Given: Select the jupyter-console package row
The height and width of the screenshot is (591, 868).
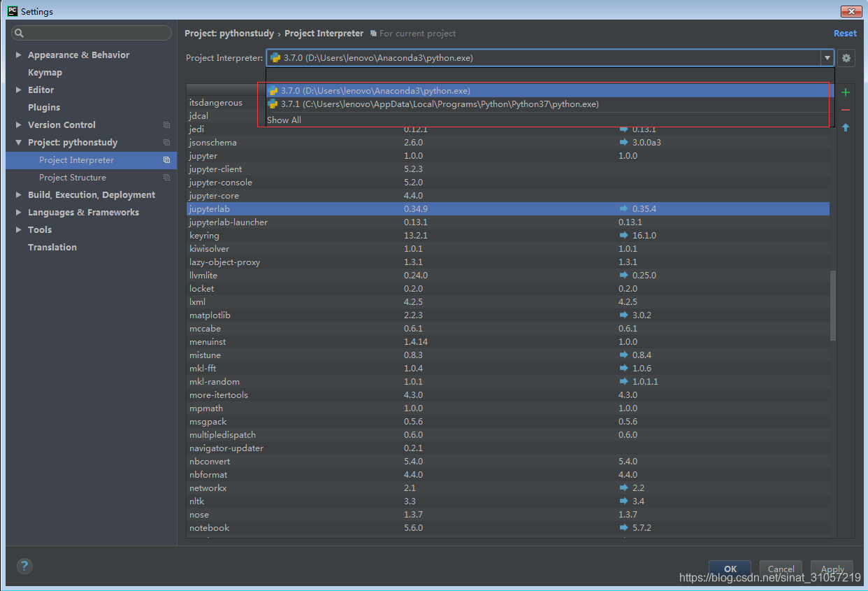Looking at the screenshot, I should coord(508,183).
